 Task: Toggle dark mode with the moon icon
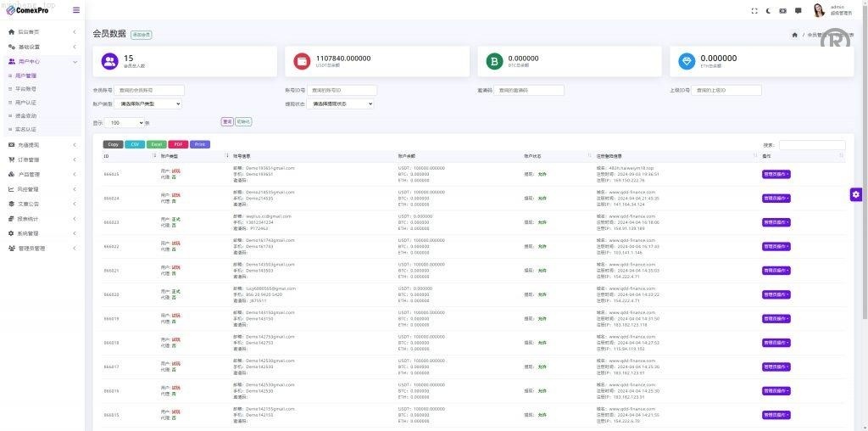click(769, 11)
